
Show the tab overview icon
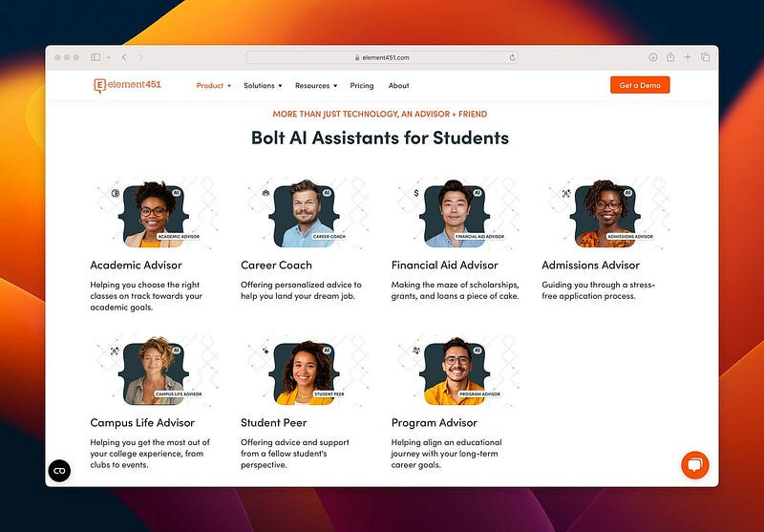coord(705,57)
